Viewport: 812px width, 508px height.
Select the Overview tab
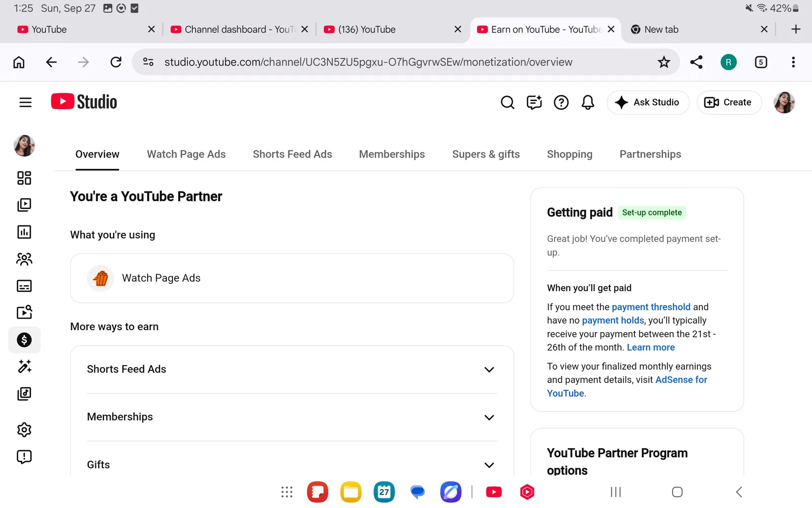coord(97,154)
